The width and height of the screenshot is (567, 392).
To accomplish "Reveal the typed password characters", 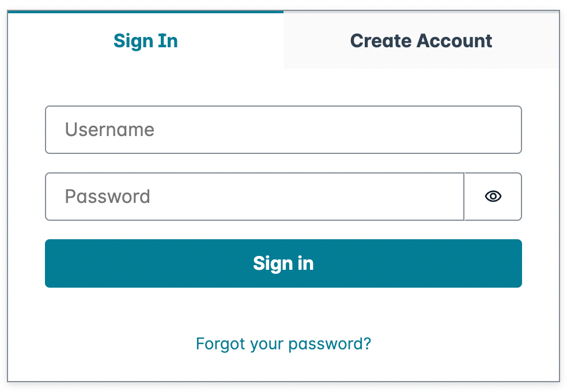I will 493,197.
